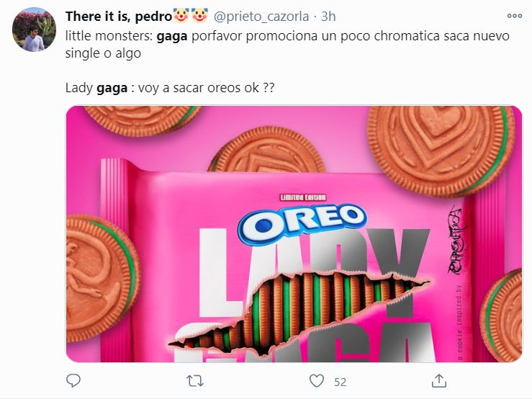Click the cookie embossed with heart design
This screenshot has width=532, height=399.
point(441,150)
